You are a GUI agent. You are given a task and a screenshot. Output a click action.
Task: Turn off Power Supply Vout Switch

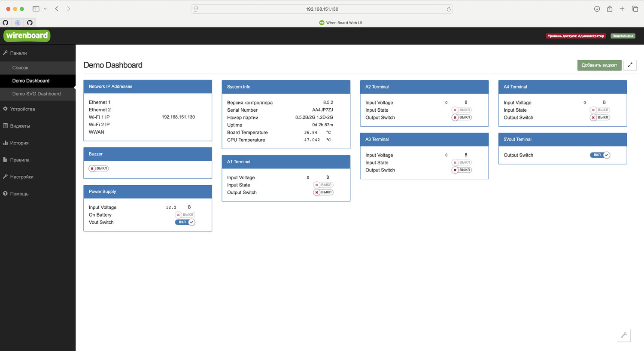(185, 222)
